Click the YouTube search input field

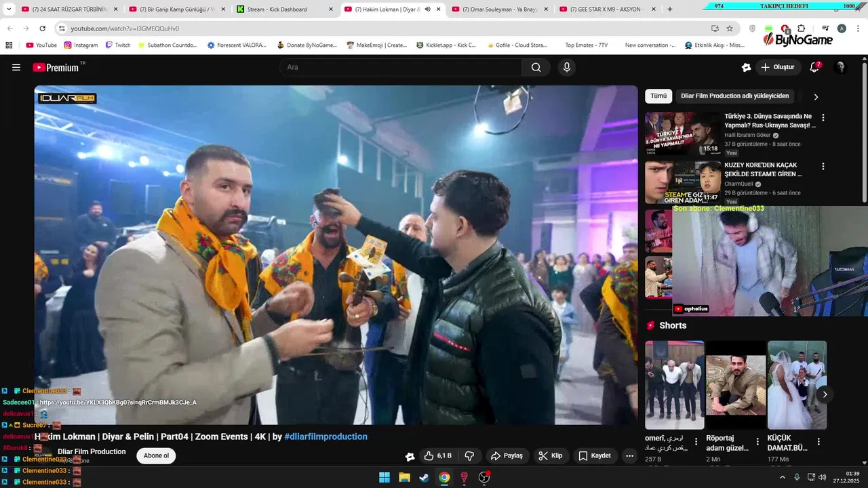[x=400, y=67]
